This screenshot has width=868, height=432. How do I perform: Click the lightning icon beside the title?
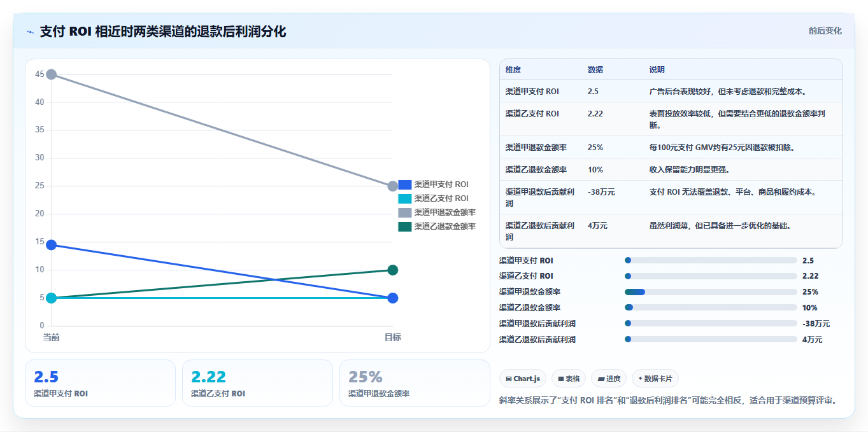[30, 31]
